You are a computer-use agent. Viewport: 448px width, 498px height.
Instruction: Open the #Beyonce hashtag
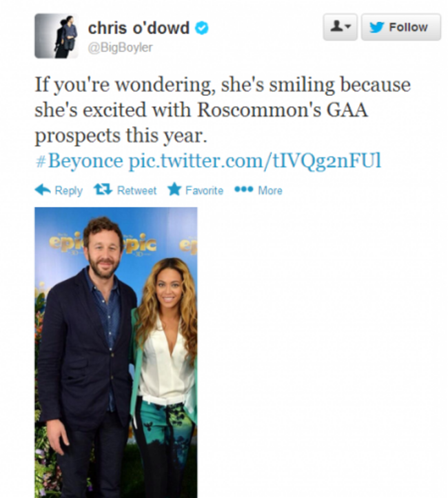pyautogui.click(x=79, y=161)
